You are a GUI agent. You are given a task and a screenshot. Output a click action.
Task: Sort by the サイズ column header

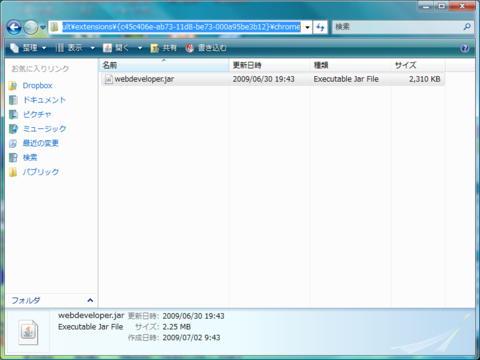click(x=418, y=65)
